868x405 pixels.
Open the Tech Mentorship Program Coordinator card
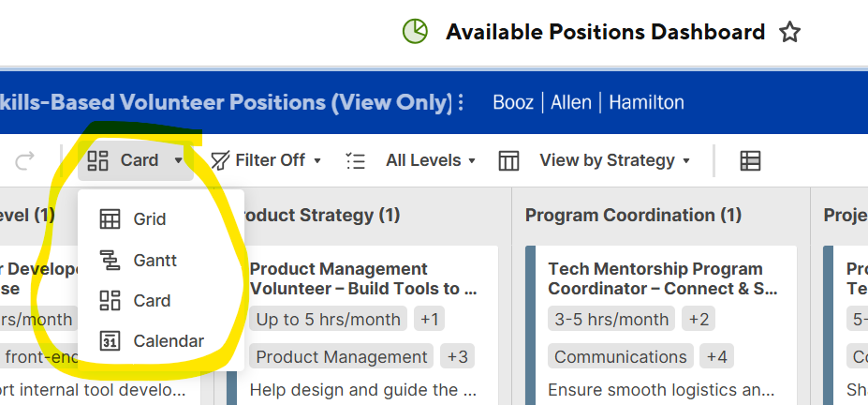pyautogui.click(x=663, y=278)
